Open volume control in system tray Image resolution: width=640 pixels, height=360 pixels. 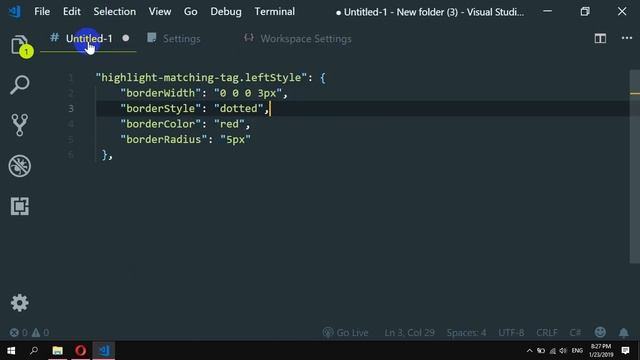[x=563, y=351]
